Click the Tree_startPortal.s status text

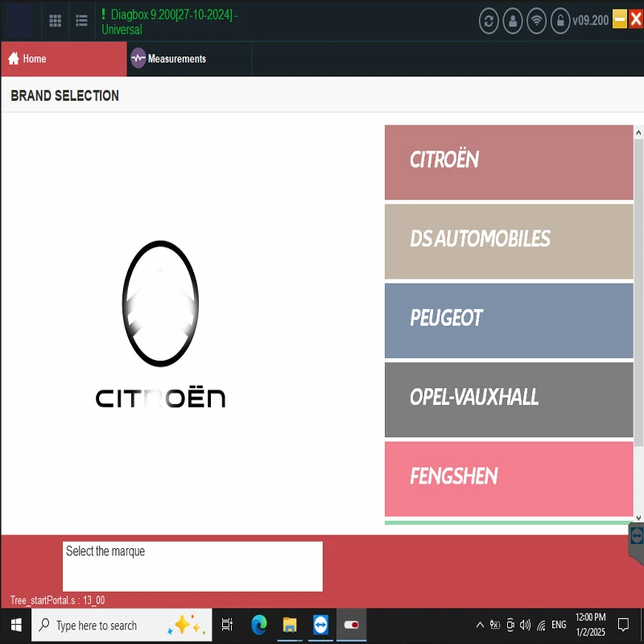tap(57, 600)
